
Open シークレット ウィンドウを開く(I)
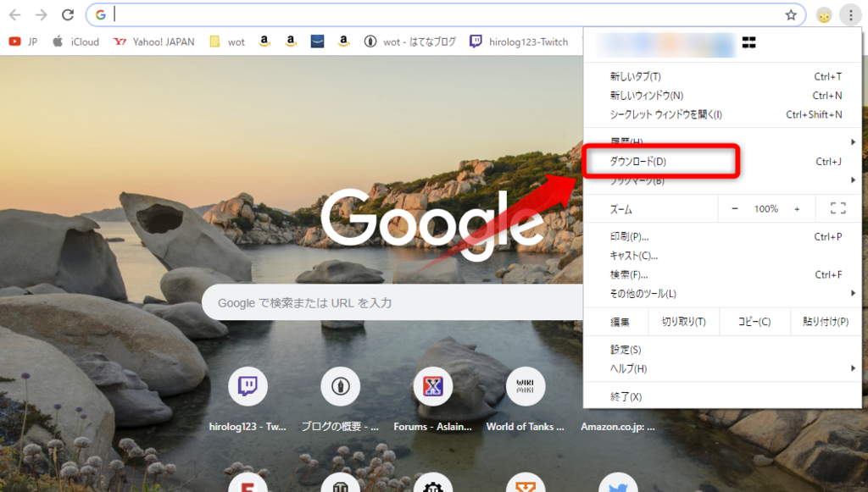tap(722, 114)
